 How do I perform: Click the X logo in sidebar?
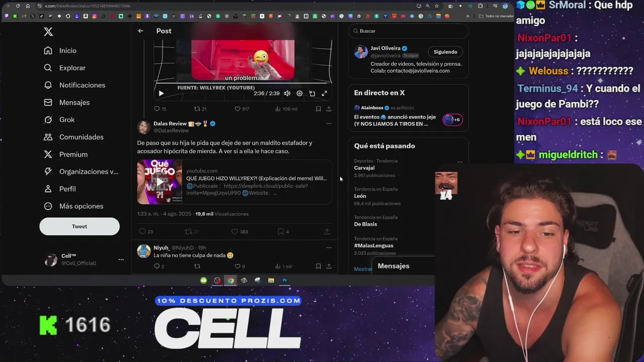coord(48,32)
